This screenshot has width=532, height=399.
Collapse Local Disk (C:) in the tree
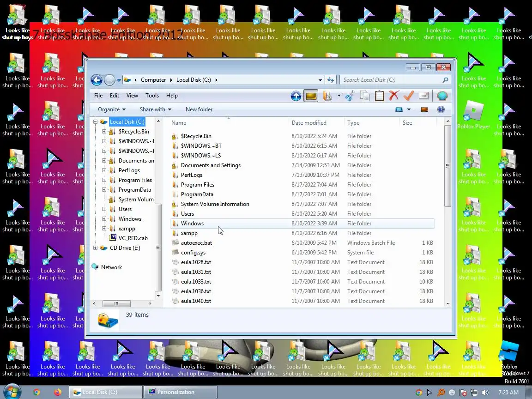click(95, 122)
